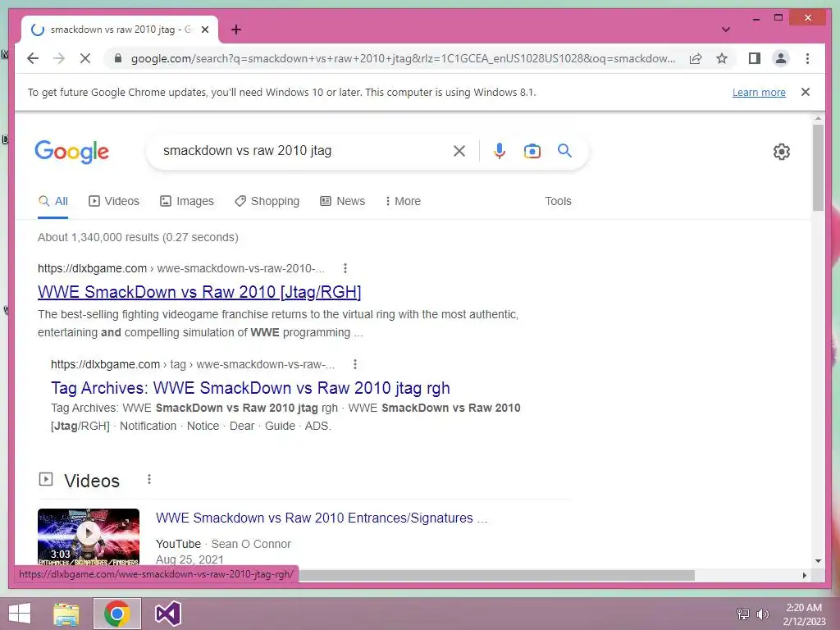The image size is (840, 630).
Task: Click scrollbar down arrow
Action: click(818, 561)
